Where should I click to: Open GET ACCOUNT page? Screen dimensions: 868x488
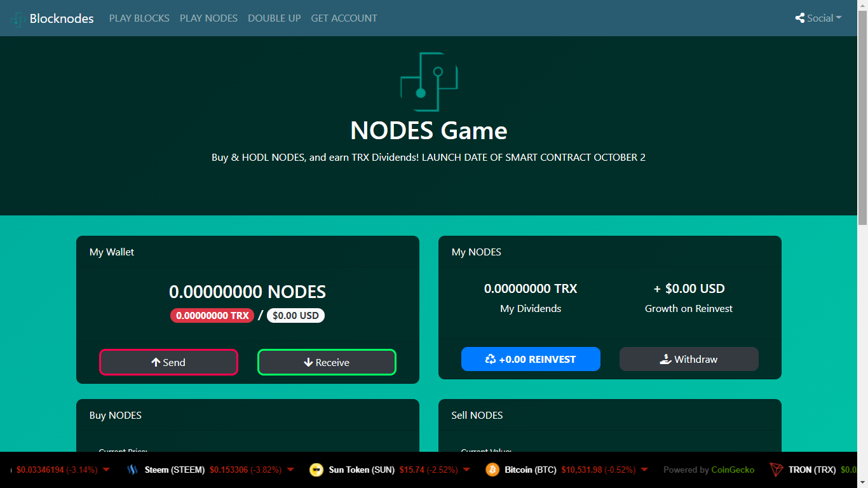[x=344, y=18]
